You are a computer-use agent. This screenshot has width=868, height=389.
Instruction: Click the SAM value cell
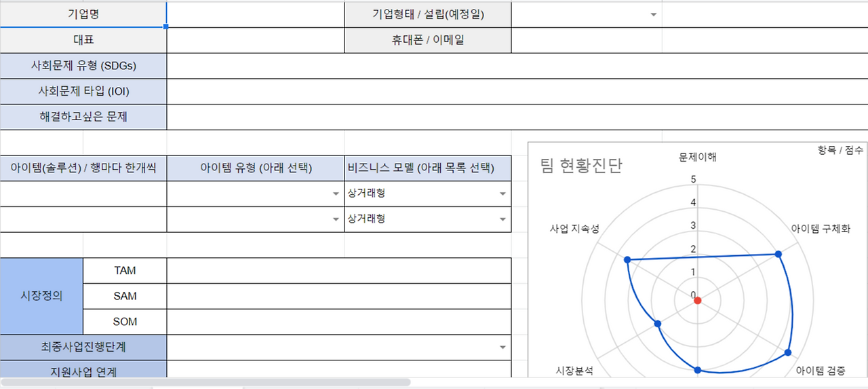pos(339,296)
